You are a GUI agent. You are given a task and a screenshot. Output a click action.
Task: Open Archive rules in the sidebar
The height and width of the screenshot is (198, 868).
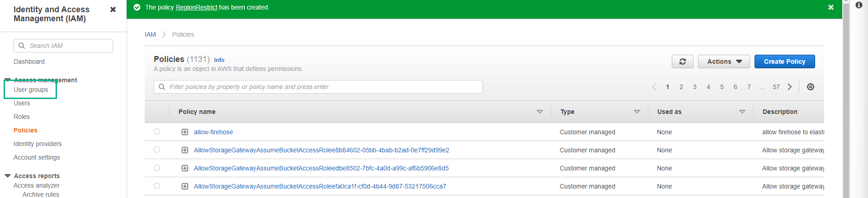pyautogui.click(x=41, y=194)
